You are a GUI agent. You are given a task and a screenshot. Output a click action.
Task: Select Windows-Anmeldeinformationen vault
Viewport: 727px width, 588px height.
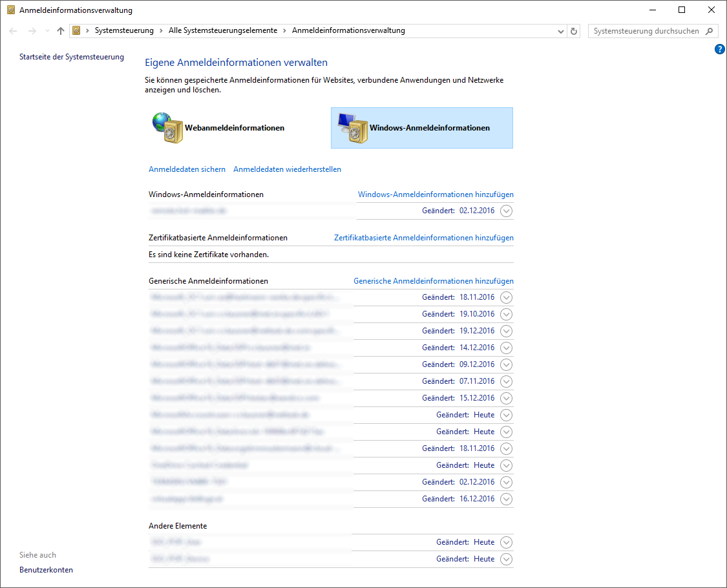coord(422,128)
